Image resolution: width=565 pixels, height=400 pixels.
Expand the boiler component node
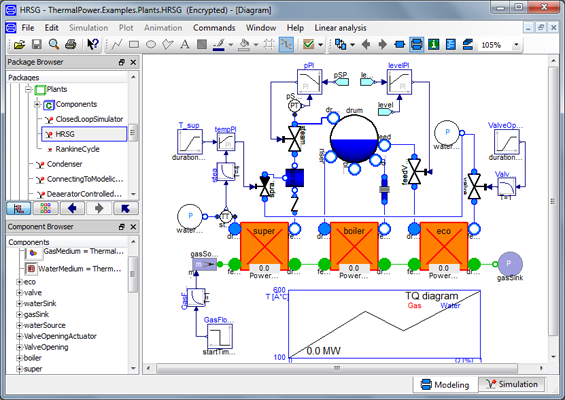tap(19, 358)
